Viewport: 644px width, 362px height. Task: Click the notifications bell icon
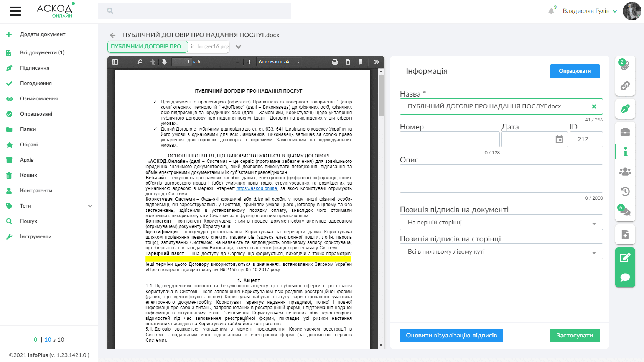(x=551, y=11)
